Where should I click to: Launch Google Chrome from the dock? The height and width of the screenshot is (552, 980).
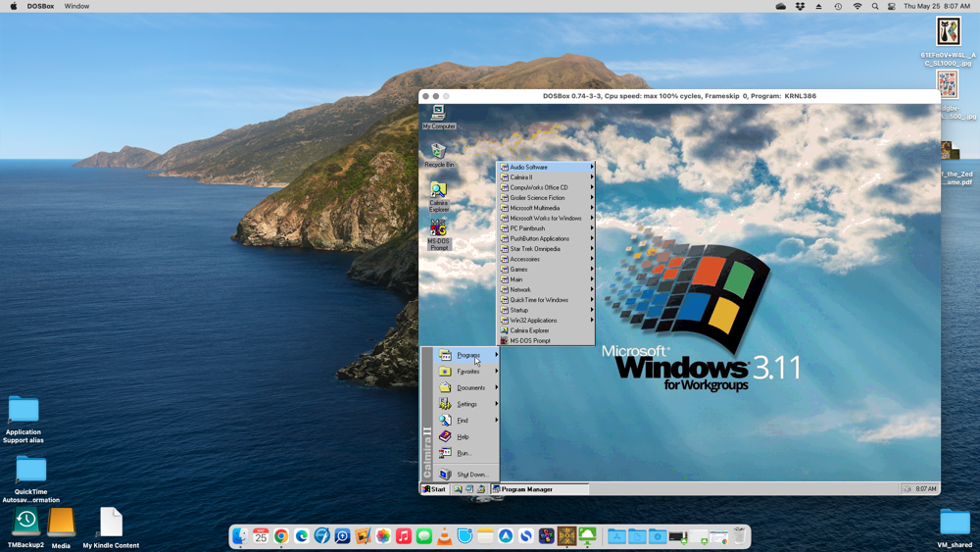[281, 536]
